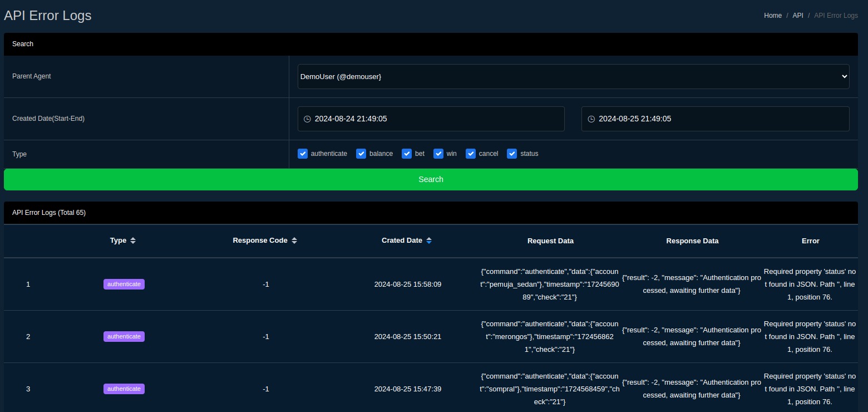Viewport: 868px width, 412px height.
Task: Click the end date 2024-08-25 21:49:05 field
Action: 715,119
